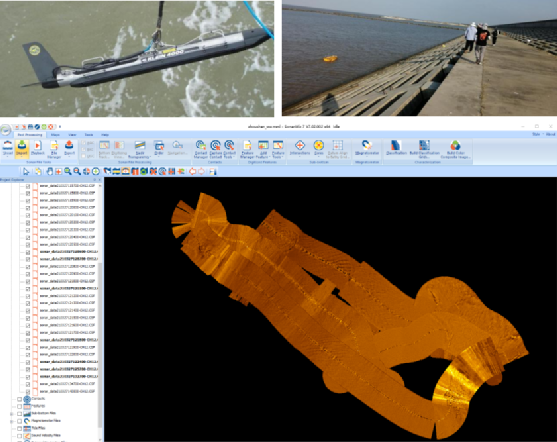Open the Contact Tools dropdown

(x=229, y=149)
